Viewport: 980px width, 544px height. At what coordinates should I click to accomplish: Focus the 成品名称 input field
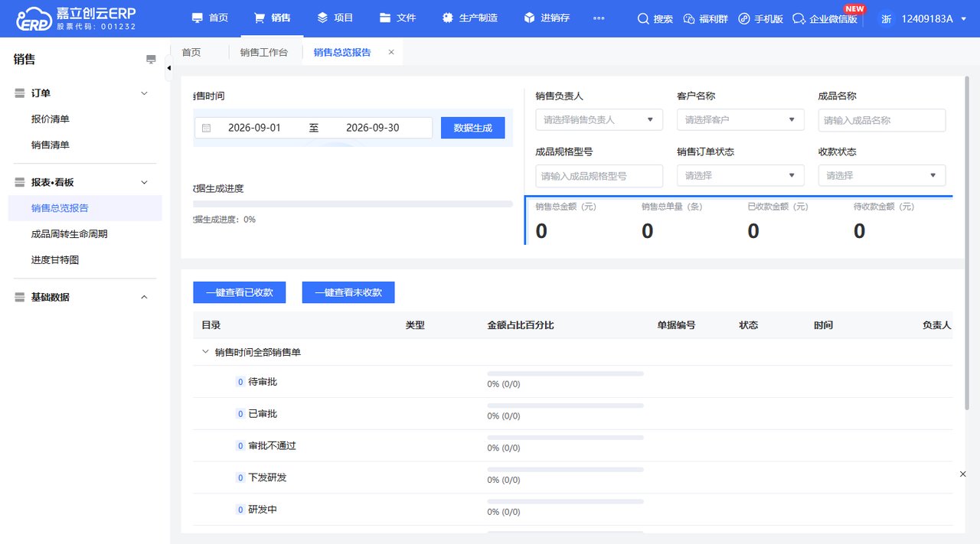pyautogui.click(x=882, y=120)
